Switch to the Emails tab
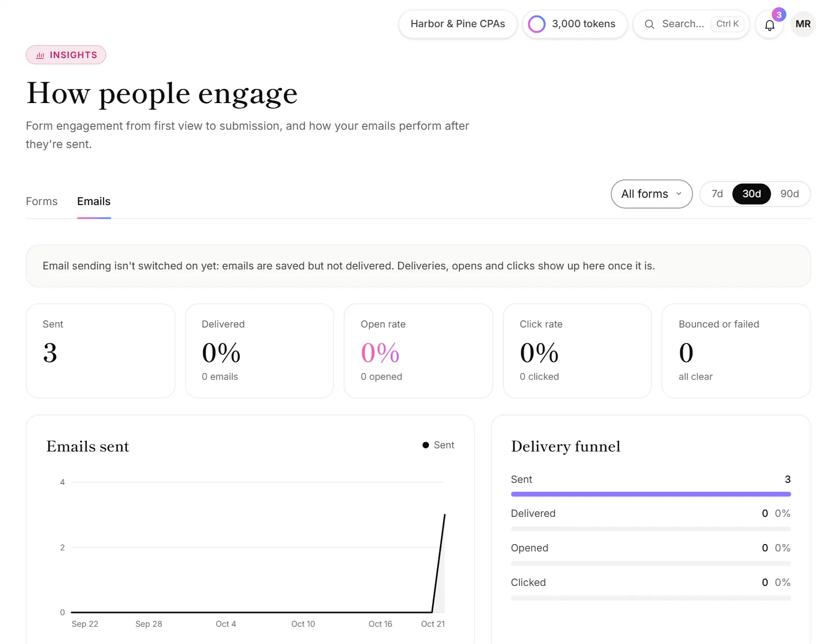Image resolution: width=837 pixels, height=644 pixels. tap(94, 201)
